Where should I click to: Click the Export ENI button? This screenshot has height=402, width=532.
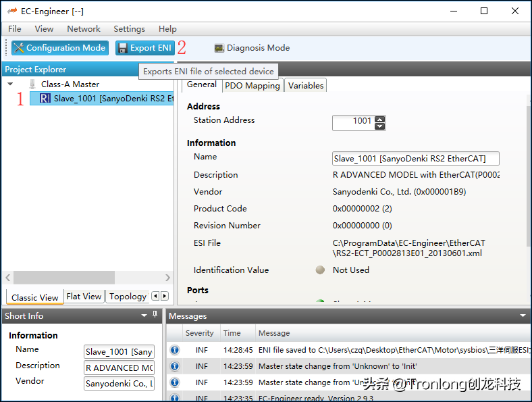click(145, 48)
